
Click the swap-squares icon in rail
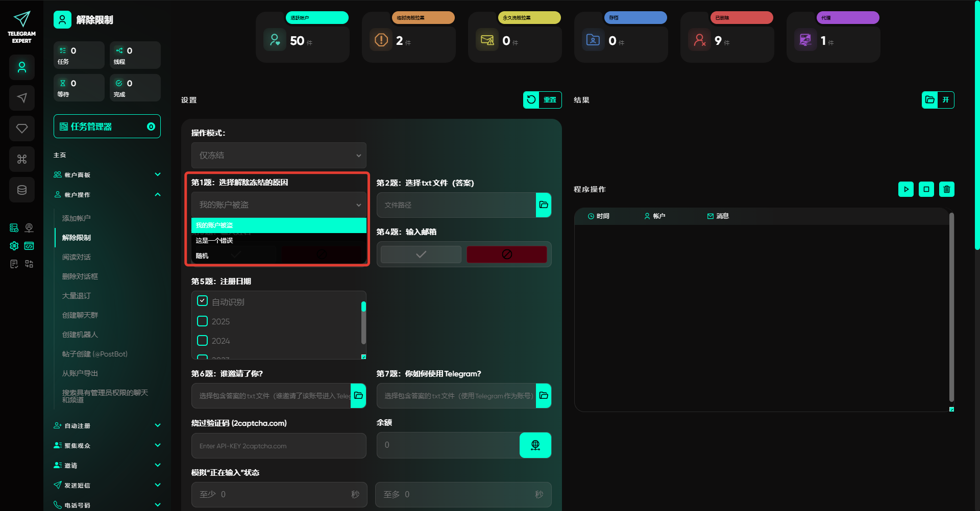(x=29, y=264)
